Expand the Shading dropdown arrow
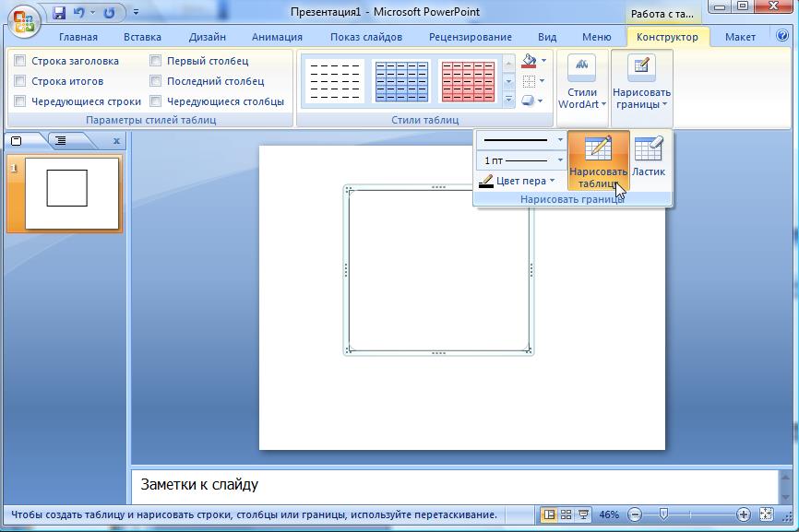This screenshot has width=799, height=532. point(543,61)
